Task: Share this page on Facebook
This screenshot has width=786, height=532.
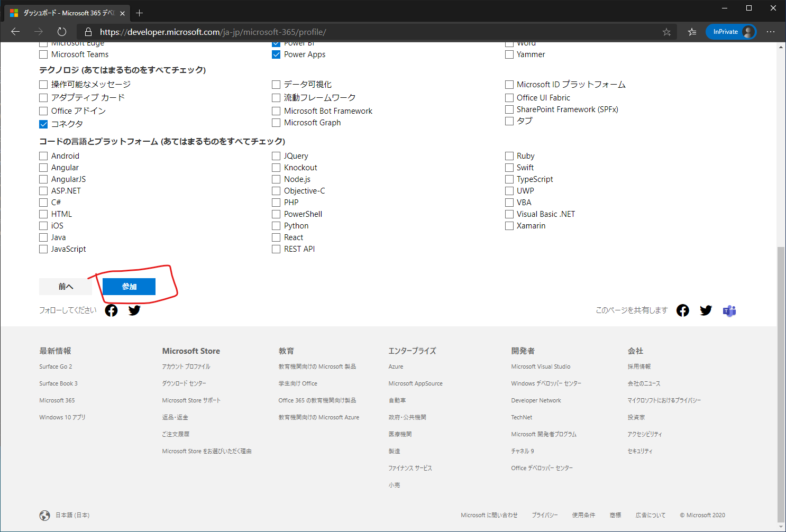Action: pyautogui.click(x=683, y=310)
